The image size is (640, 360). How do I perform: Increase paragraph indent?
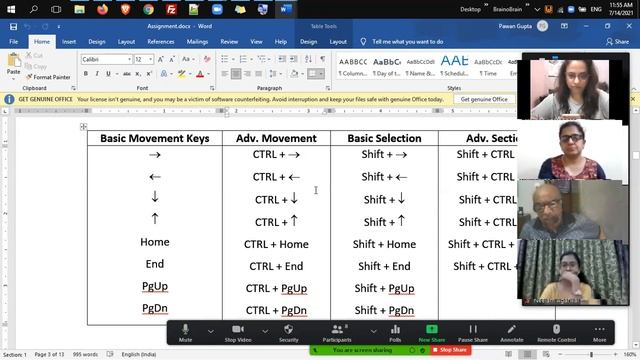click(x=294, y=60)
